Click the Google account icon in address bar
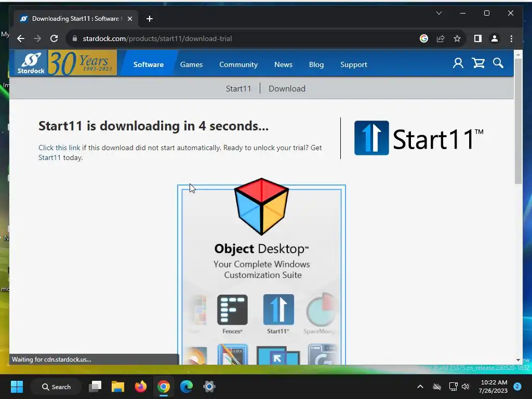532x399 pixels. pos(424,38)
